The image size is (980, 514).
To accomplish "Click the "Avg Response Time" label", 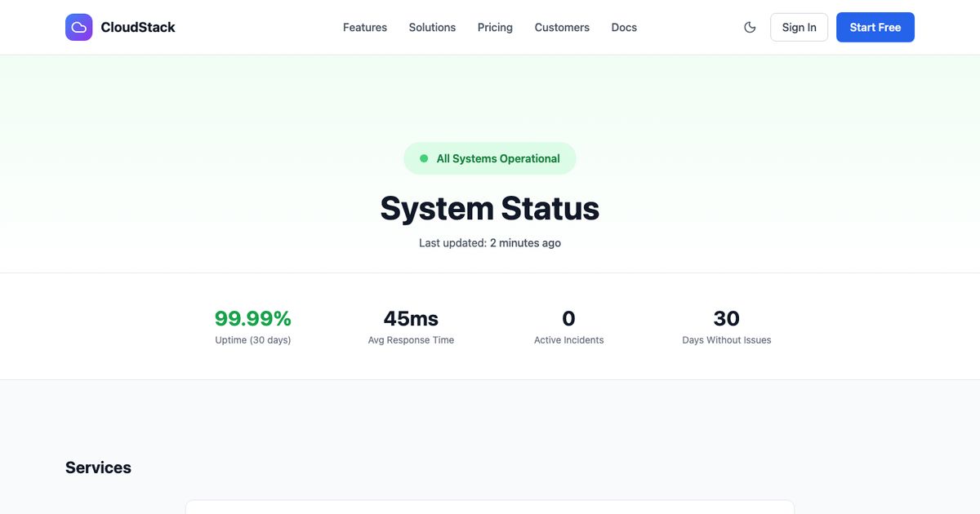I will coord(411,340).
